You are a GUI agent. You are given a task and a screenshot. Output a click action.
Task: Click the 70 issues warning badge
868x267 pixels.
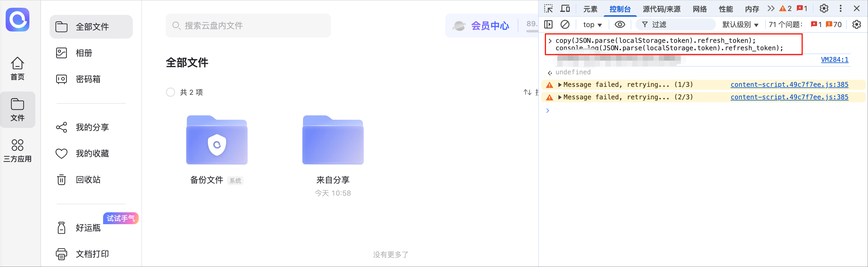[x=834, y=24]
